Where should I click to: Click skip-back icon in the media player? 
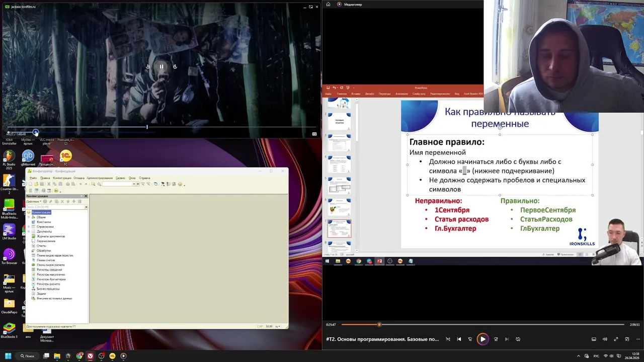470,339
